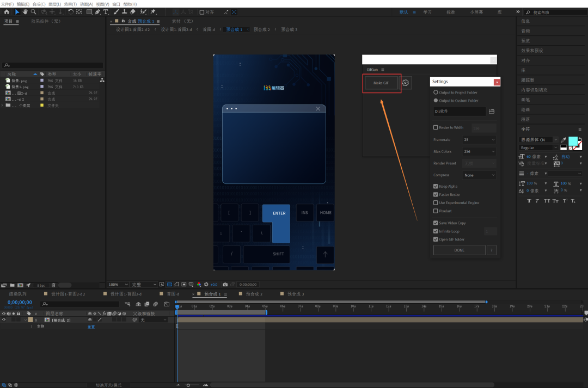Select the Pen tool
This screenshot has width=588, height=388.
(97, 11)
